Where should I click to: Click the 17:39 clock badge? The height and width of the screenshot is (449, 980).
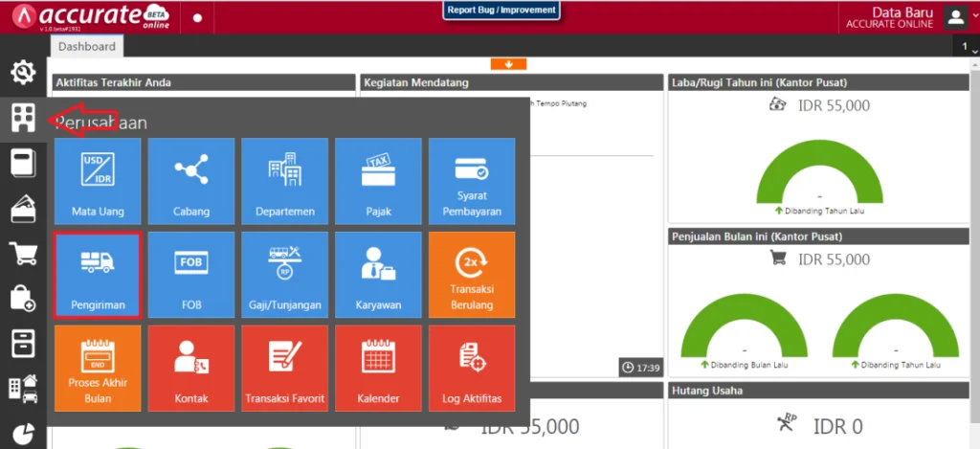pos(640,368)
